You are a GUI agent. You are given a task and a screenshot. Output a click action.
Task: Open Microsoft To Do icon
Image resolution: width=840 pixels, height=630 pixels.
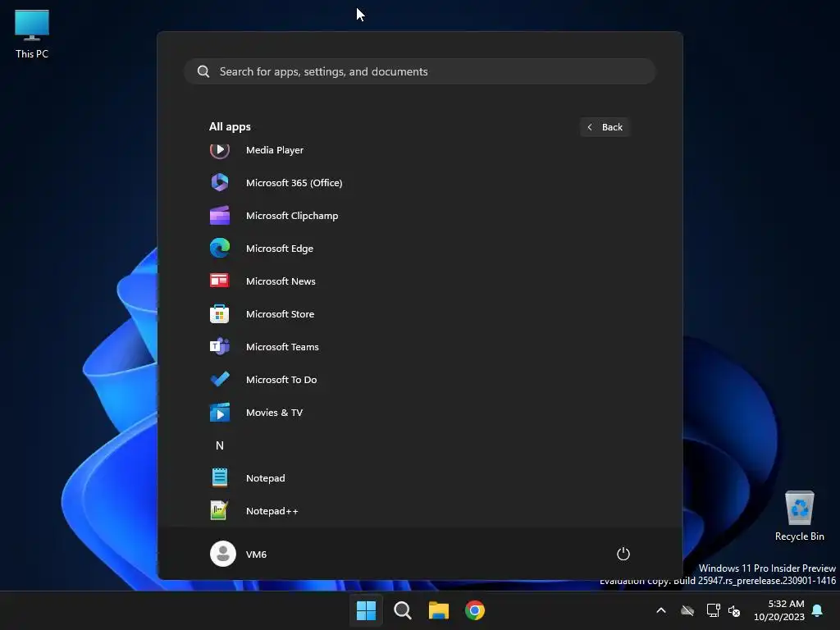[220, 379]
